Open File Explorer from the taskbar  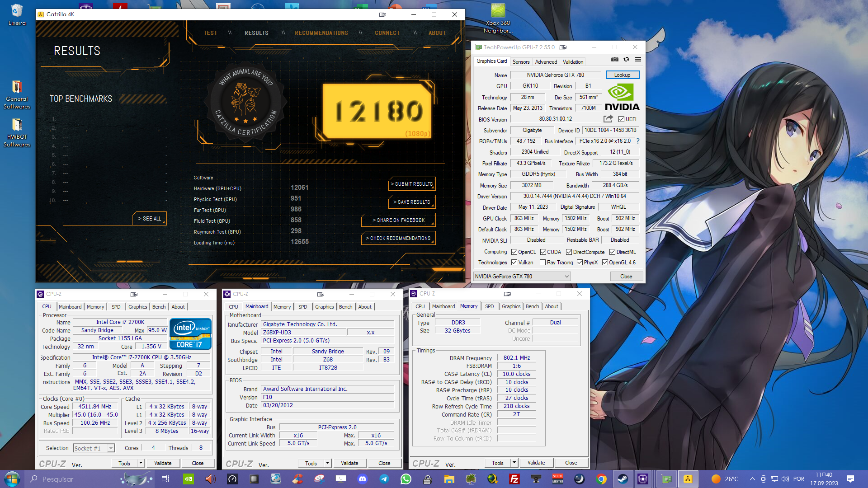coord(449,479)
